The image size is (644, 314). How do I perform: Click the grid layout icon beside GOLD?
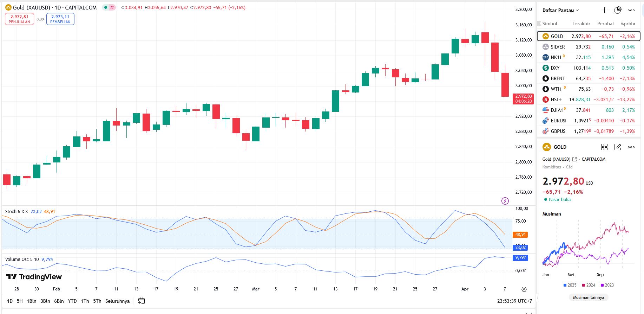[x=604, y=147]
